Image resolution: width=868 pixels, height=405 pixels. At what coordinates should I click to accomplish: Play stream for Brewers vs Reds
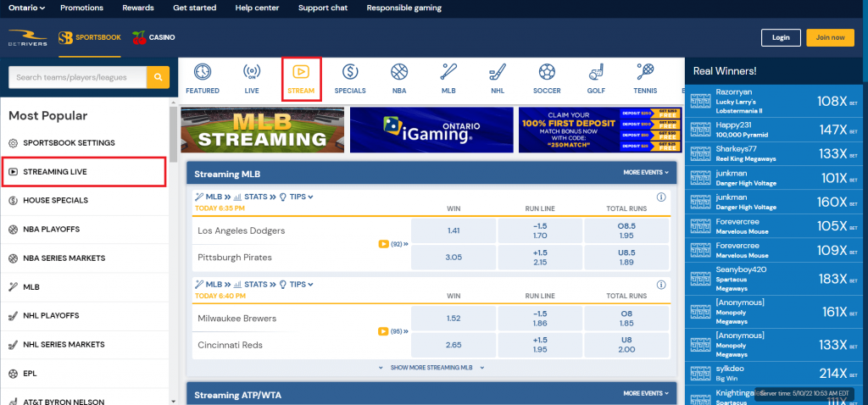383,331
